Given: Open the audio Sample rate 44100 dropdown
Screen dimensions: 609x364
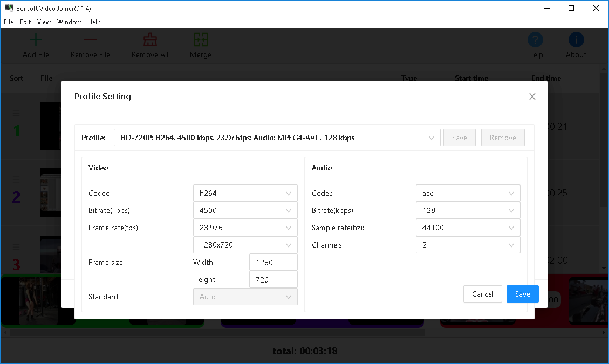Looking at the screenshot, I should click(x=468, y=228).
